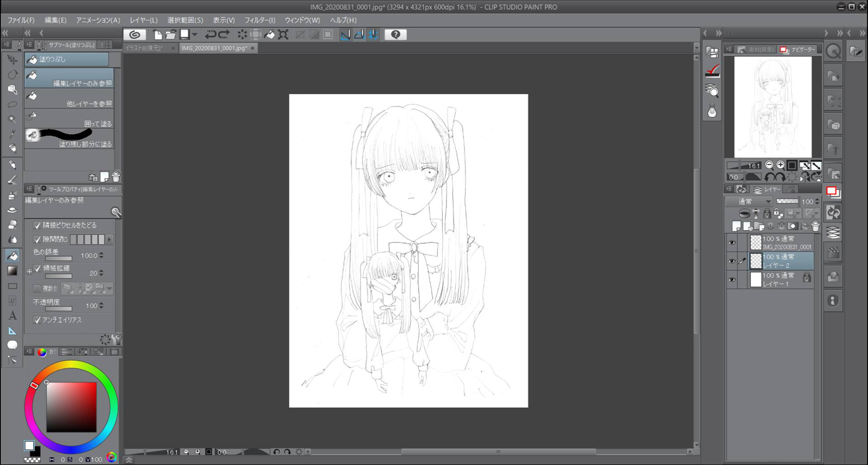The height and width of the screenshot is (465, 868).
Task: Select the Auto select magic wand tool
Action: (12, 119)
